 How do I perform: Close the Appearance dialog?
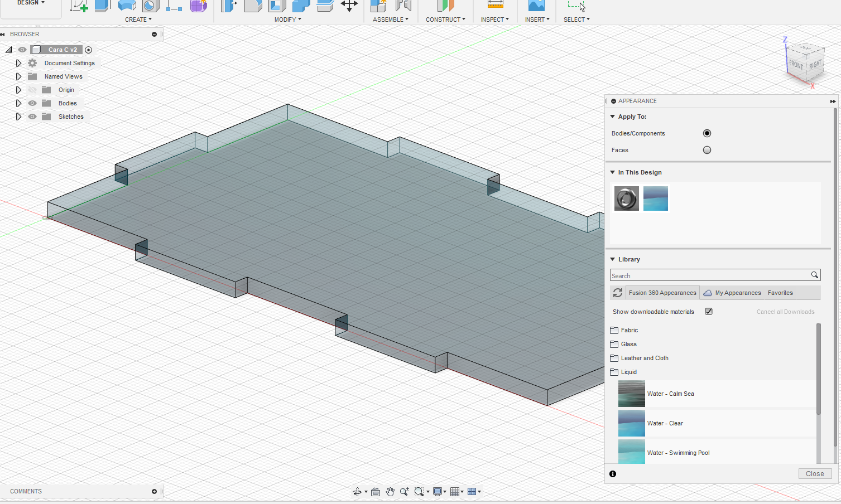pos(815,473)
